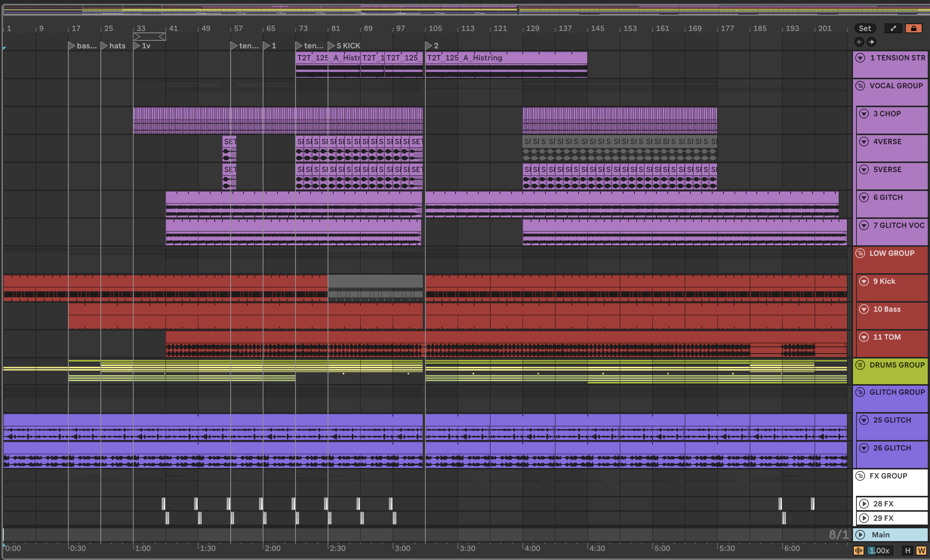Select the T2T_125_A_Histring clip at bar 105
Screen dimensions: 930x560
tap(506, 58)
